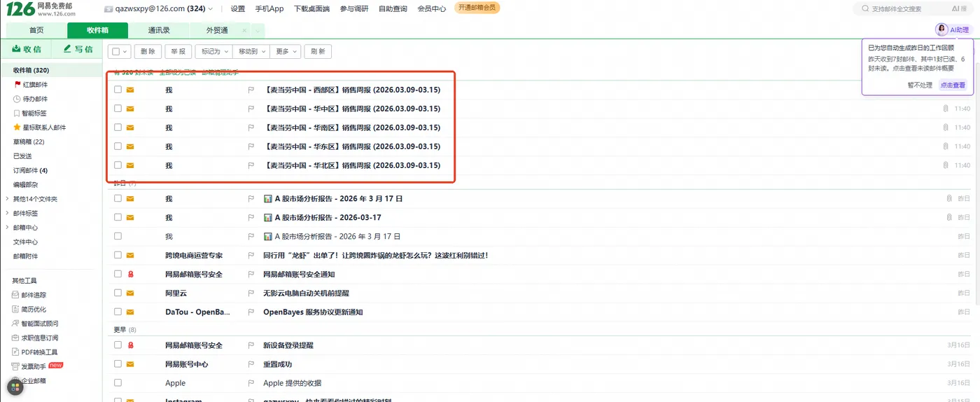
Task: Open the select-all checkbox dropdown in toolbar
Action: pos(125,52)
